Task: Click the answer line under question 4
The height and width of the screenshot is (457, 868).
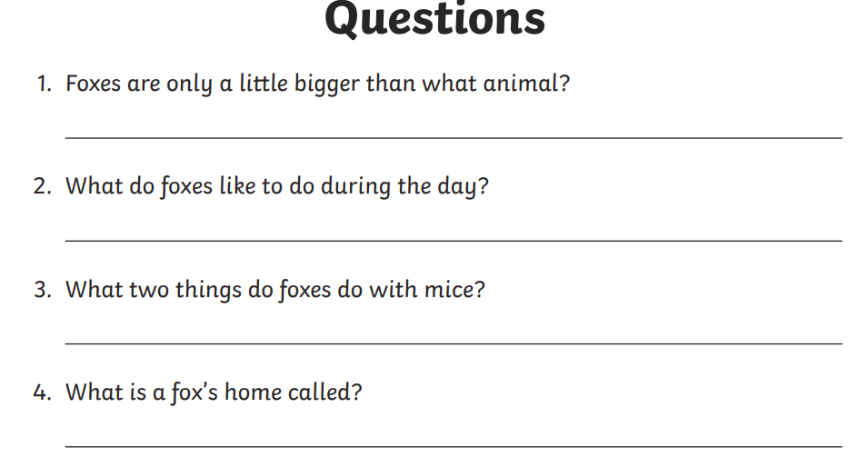Action: pyautogui.click(x=454, y=446)
